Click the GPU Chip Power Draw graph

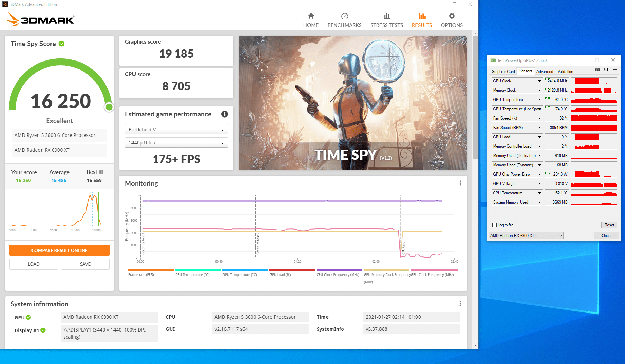594,174
